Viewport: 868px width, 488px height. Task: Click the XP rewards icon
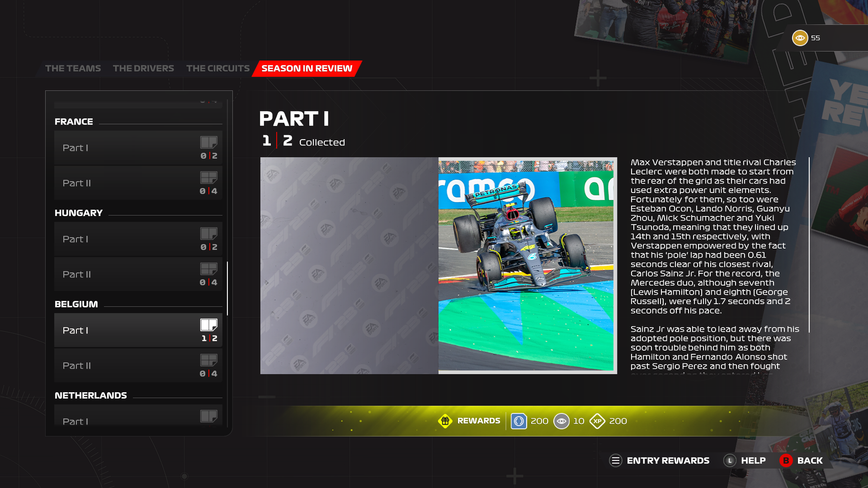[596, 421]
